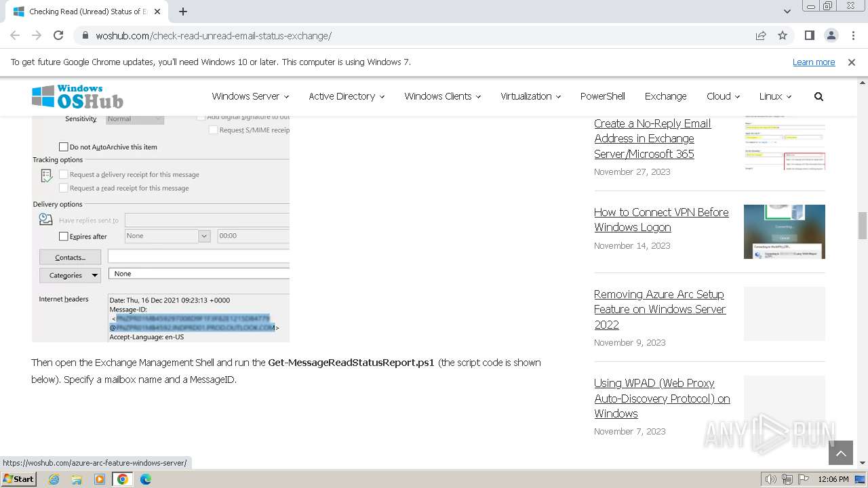This screenshot has height=488, width=868.
Task: Open a new browser tab
Action: (183, 12)
